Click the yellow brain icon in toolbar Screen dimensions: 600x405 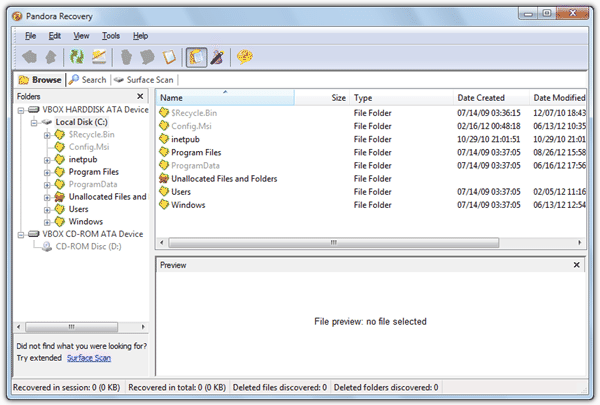245,58
